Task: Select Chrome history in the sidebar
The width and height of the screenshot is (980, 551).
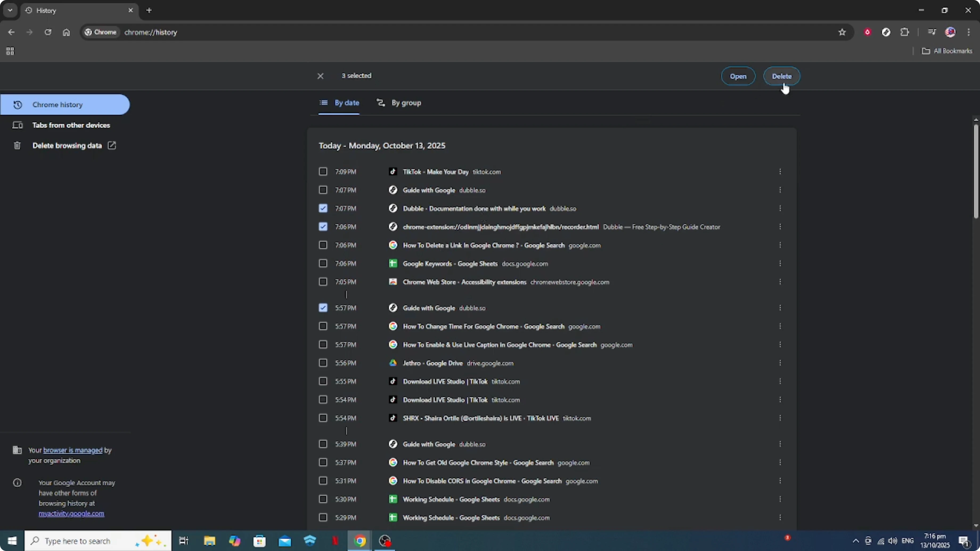Action: point(65,105)
